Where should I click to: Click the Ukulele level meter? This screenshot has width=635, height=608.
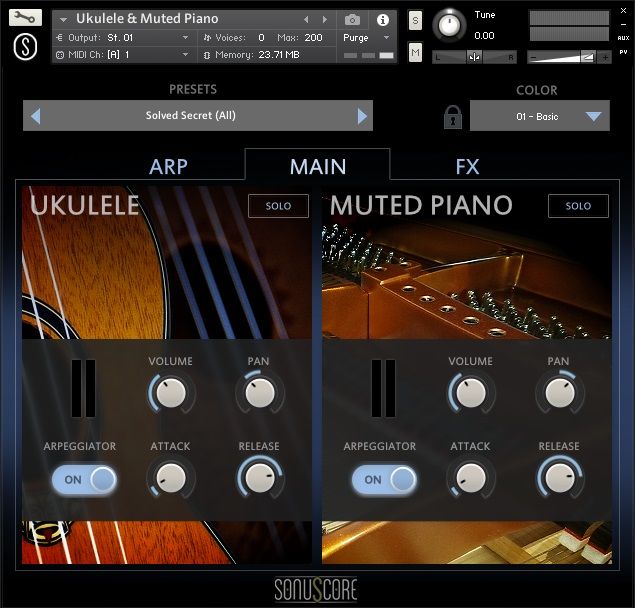pyautogui.click(x=83, y=389)
